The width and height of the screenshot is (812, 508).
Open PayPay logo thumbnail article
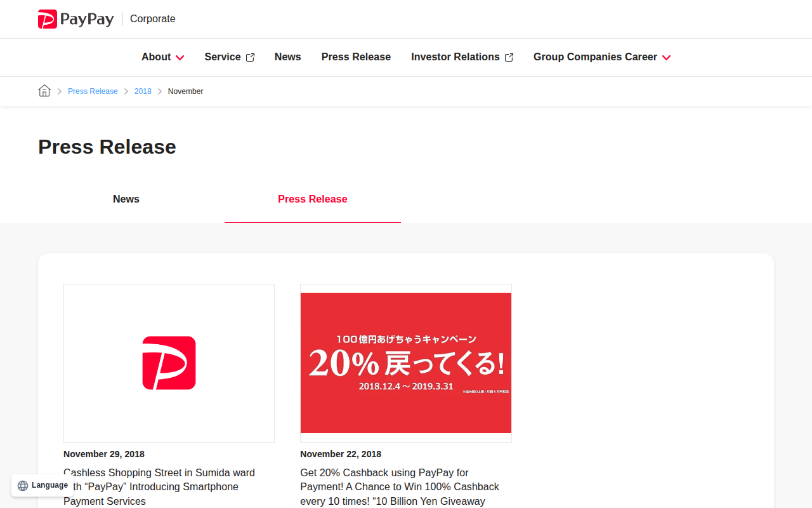(x=169, y=363)
